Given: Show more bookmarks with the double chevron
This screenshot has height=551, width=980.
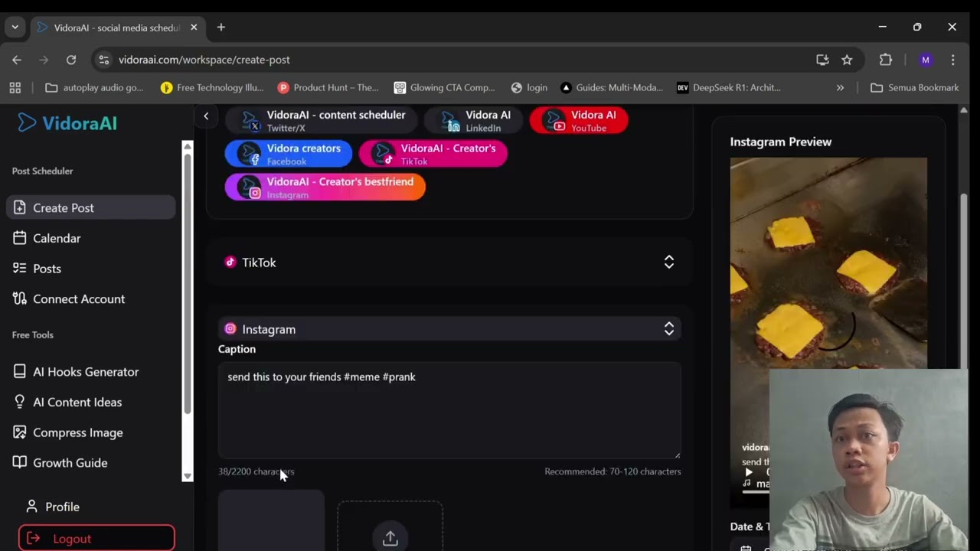Looking at the screenshot, I should tap(840, 87).
